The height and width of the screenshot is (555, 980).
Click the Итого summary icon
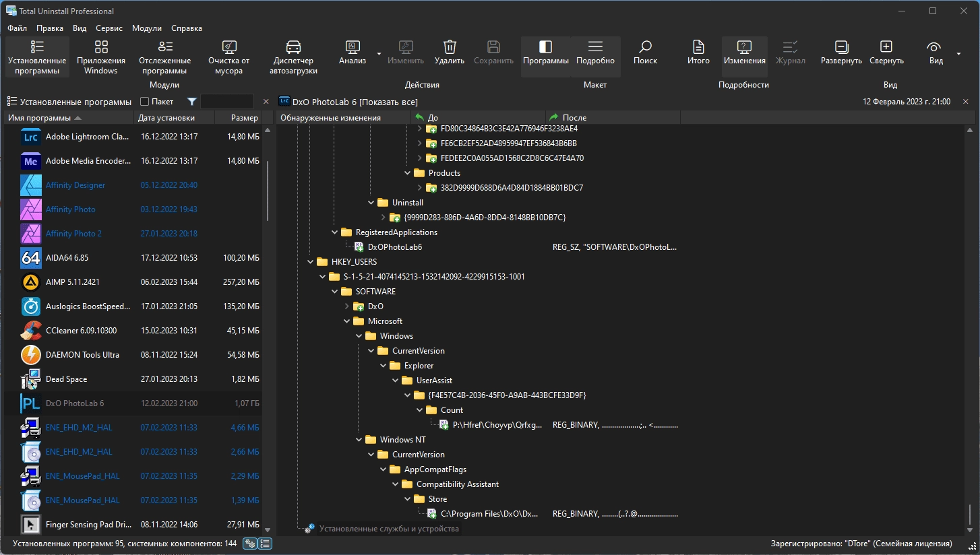[698, 53]
